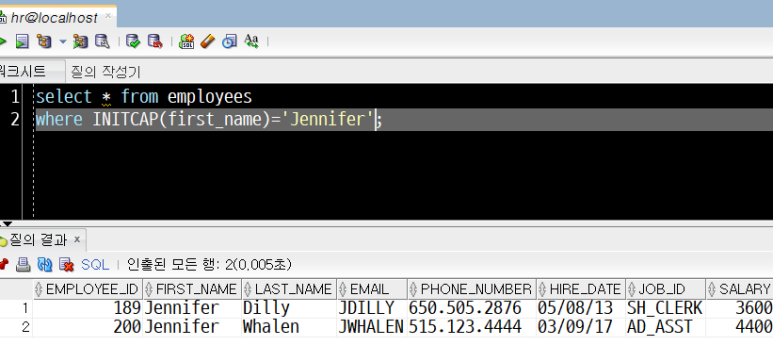Open the Explain Plan icon
This screenshot has height=362, width=773.
pos(45,41)
